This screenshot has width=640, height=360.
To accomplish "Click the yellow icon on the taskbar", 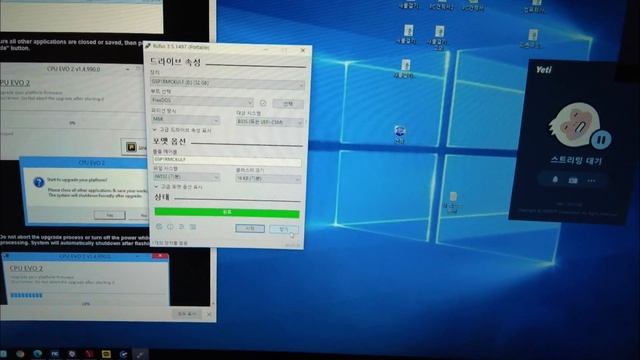I will click(x=106, y=354).
